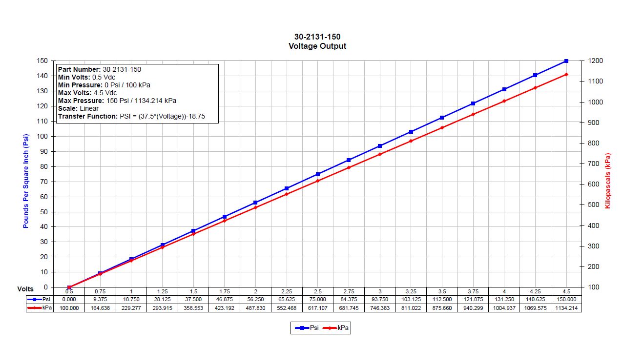This screenshot has height=348, width=644.
Task: Select Min Pressure: 0 Psi / 100 kPa line
Action: [x=104, y=85]
